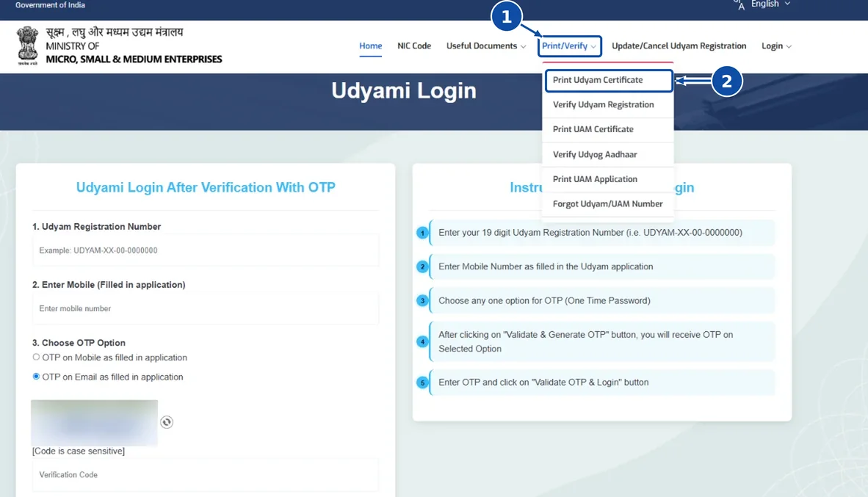Open Update/Cancel Udyam Registration page
Viewport: 868px width, 497px height.
[679, 46]
